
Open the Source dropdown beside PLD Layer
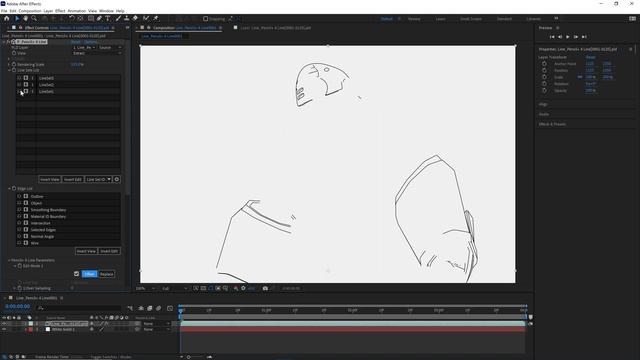(x=110, y=47)
